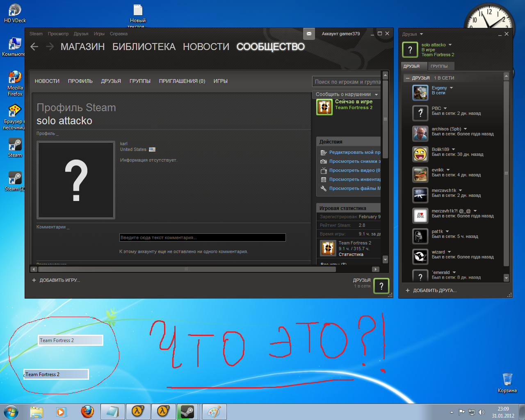
Task: Open the Steam desktop shortcut
Action: (15, 147)
